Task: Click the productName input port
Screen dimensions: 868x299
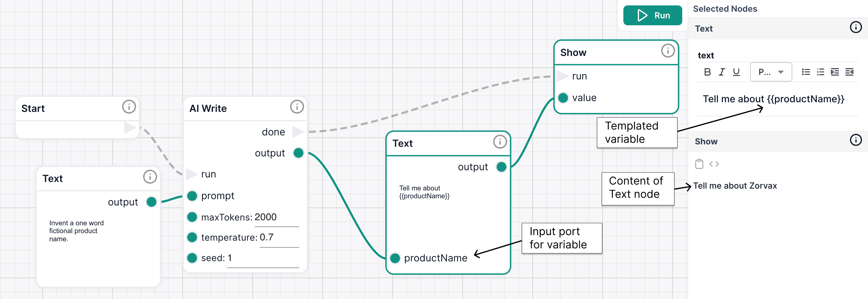Action: point(395,258)
